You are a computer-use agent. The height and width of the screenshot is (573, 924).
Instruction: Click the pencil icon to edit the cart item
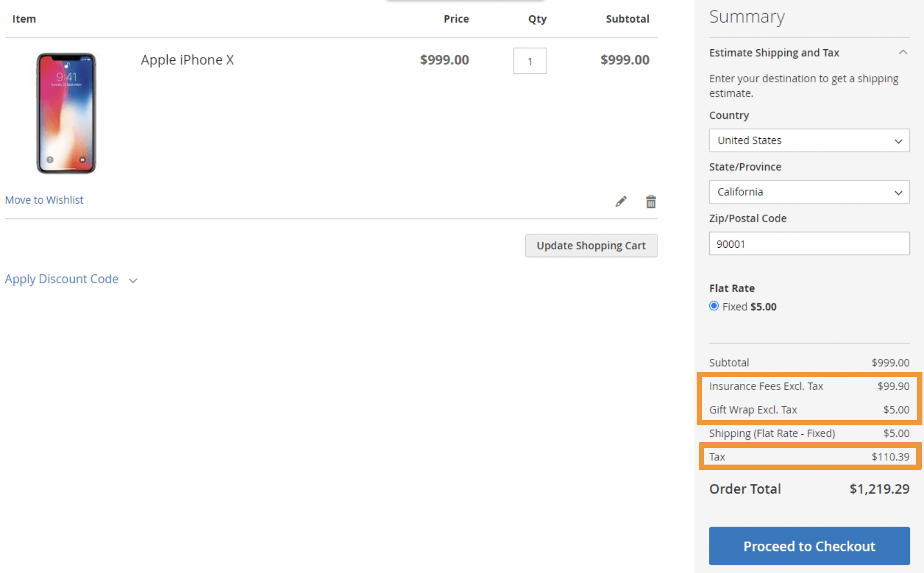point(620,201)
